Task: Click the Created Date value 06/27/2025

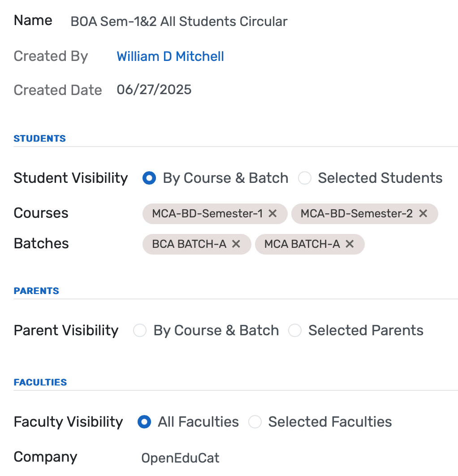Action: tap(154, 89)
